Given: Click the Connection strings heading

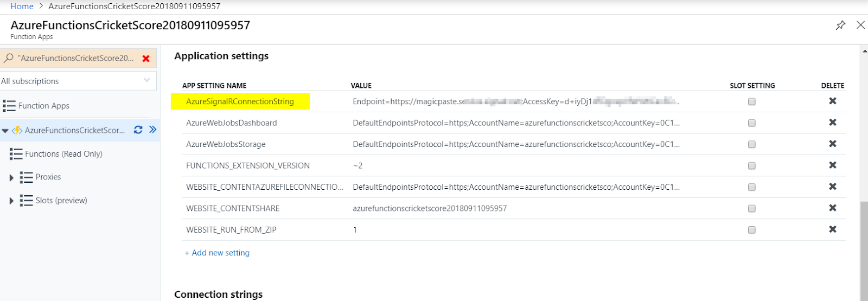Looking at the screenshot, I should pyautogui.click(x=218, y=294).
